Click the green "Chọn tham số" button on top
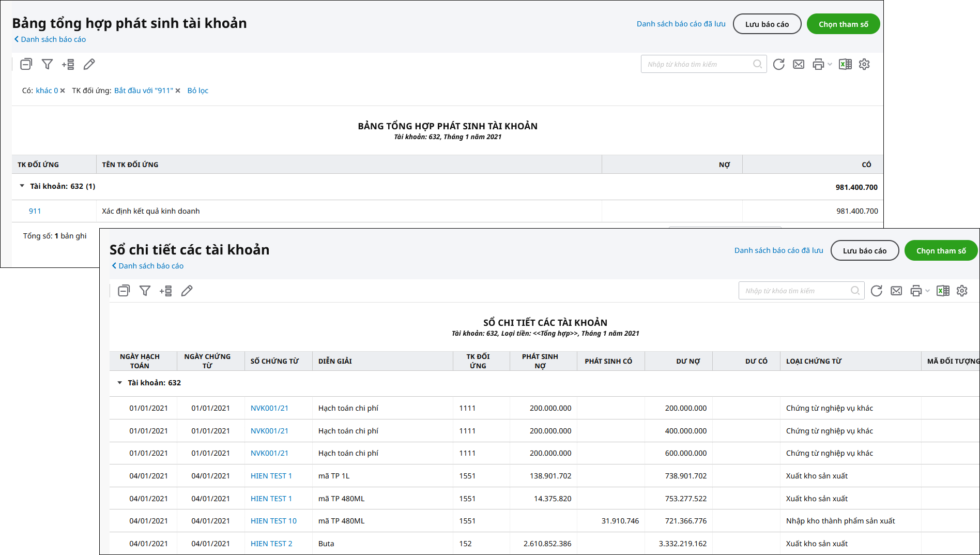 (x=843, y=24)
